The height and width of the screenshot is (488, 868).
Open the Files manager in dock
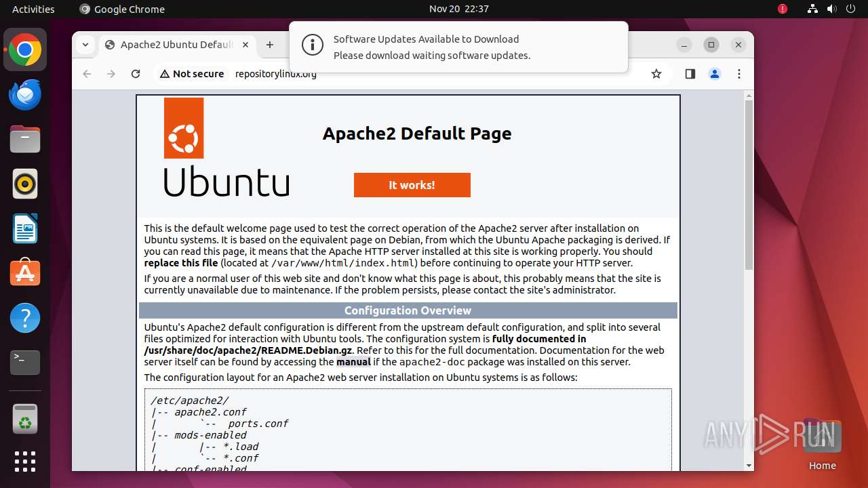[25, 140]
